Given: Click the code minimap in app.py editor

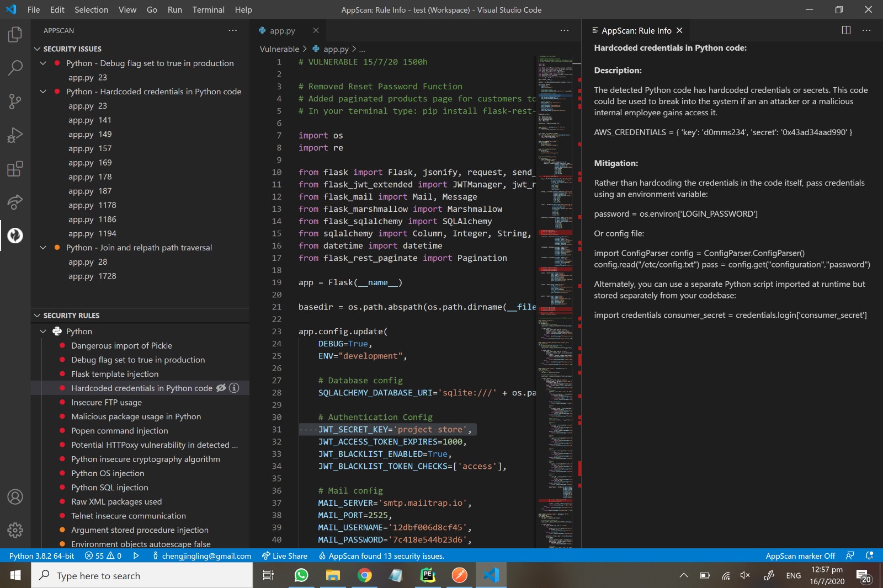Looking at the screenshot, I should pyautogui.click(x=556, y=301).
